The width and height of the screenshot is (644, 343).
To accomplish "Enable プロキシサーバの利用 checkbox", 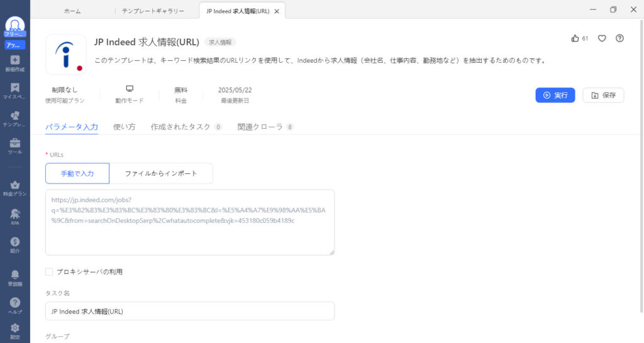I will click(x=49, y=272).
